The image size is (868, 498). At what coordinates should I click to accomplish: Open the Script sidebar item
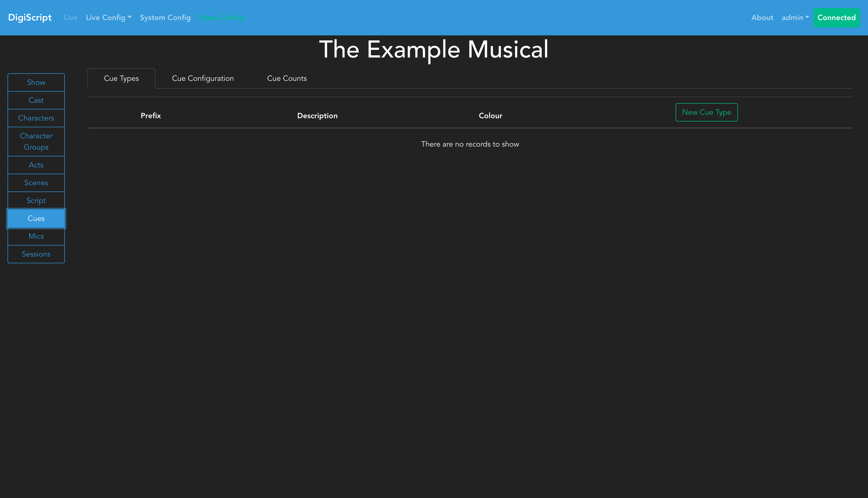click(x=36, y=201)
